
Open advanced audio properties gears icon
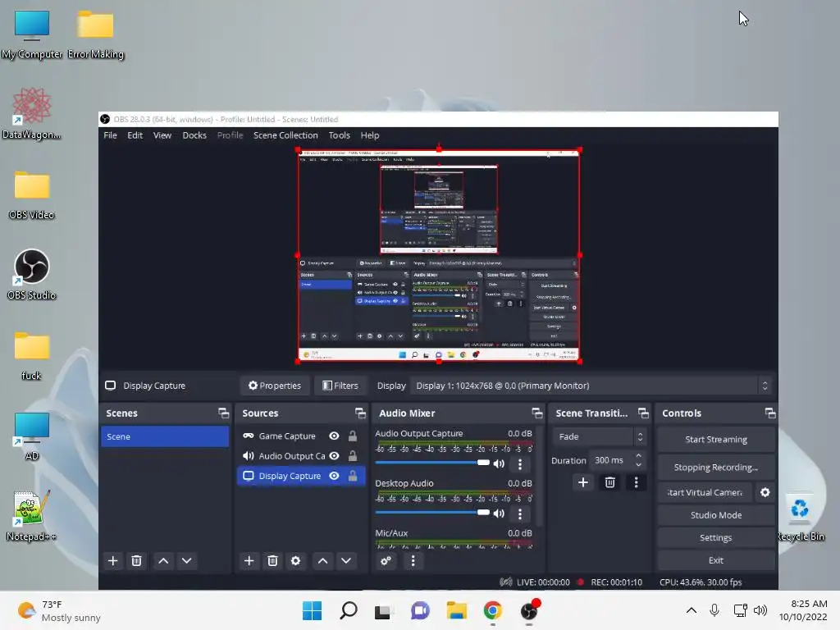coord(386,561)
